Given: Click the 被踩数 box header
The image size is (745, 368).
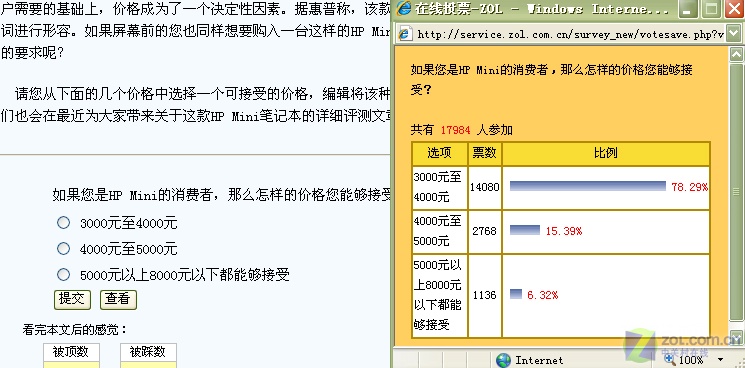Looking at the screenshot, I should pyautogui.click(x=148, y=352).
